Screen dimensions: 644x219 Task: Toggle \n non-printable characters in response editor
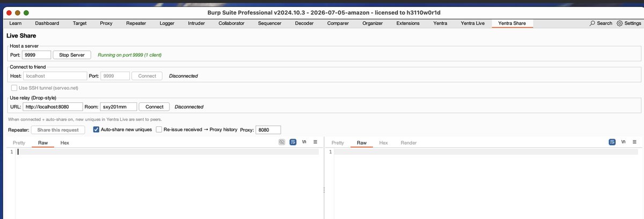[x=624, y=142]
